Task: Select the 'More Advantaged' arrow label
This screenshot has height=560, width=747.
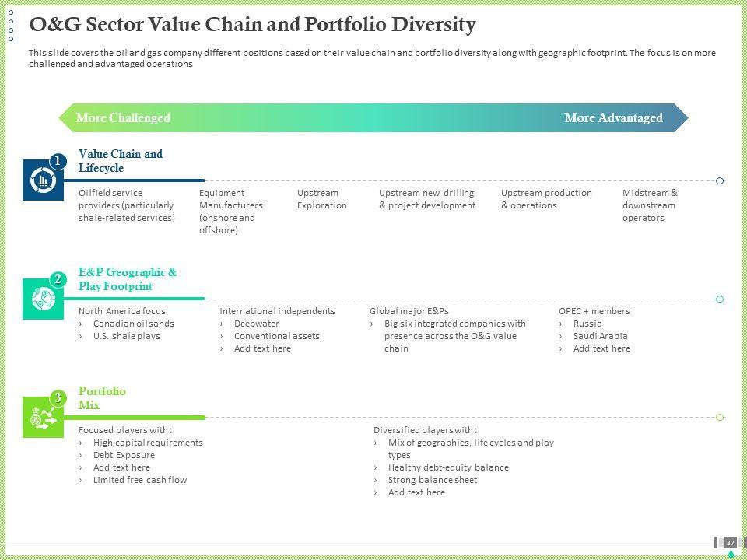Action: [x=613, y=118]
